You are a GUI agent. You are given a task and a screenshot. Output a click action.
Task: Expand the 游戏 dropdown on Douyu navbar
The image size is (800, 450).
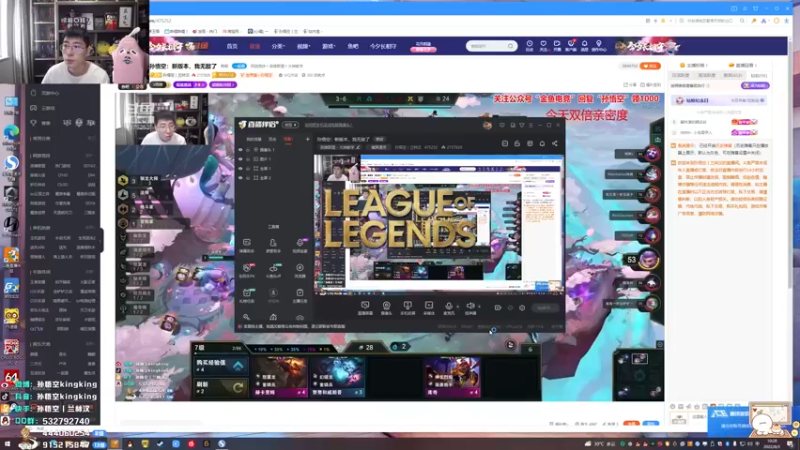[329, 46]
